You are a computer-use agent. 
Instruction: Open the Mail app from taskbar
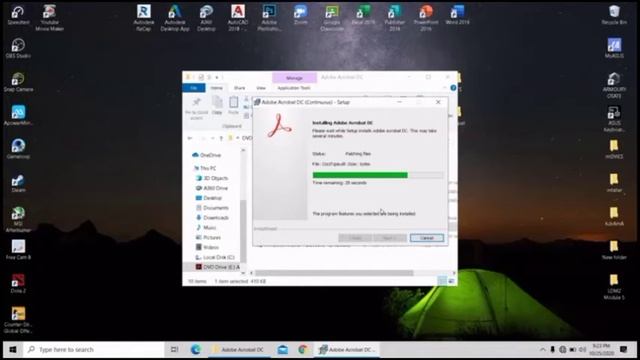pos(282,350)
